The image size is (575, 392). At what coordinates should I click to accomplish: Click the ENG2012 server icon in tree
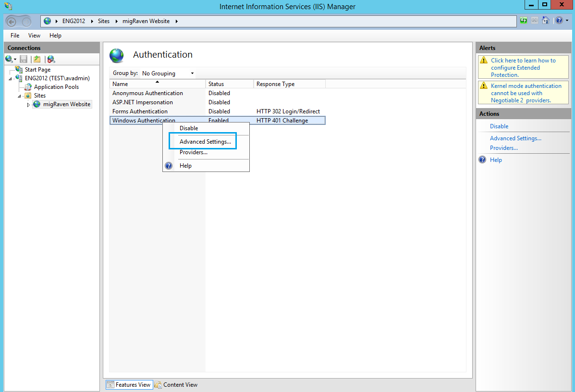point(19,78)
